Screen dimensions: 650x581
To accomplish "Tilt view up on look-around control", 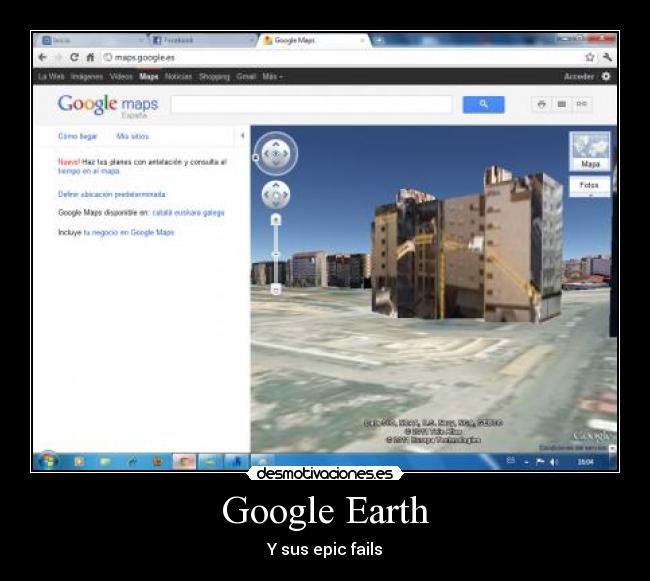I will pos(276,144).
